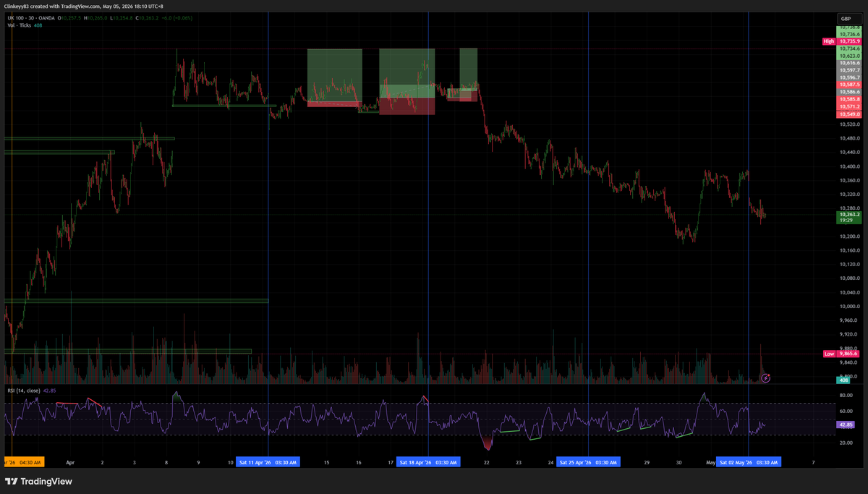
Task: Click the 10,623.0 green price tag
Action: [848, 56]
